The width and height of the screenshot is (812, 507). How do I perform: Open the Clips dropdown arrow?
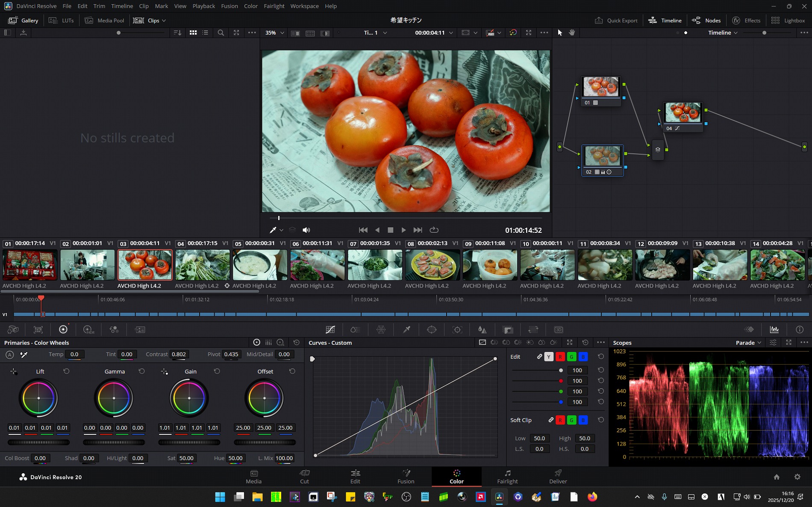(164, 21)
